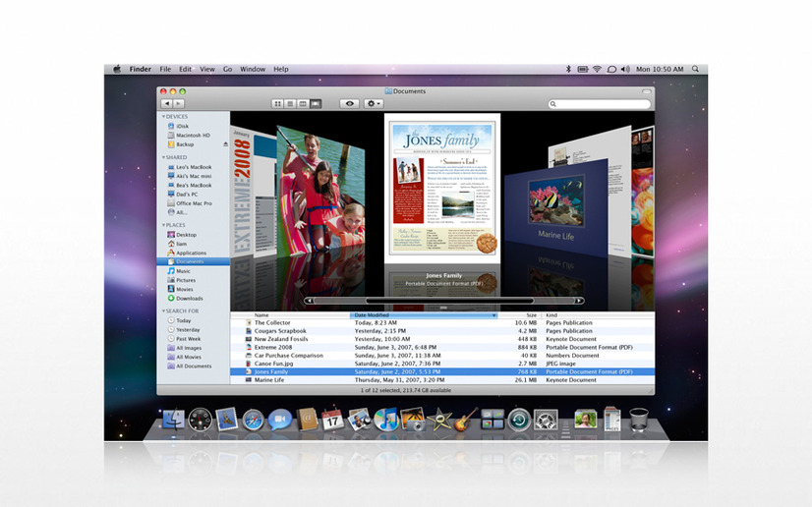Open the Movies folder in the sidebar
The height and width of the screenshot is (507, 812).
[180, 289]
